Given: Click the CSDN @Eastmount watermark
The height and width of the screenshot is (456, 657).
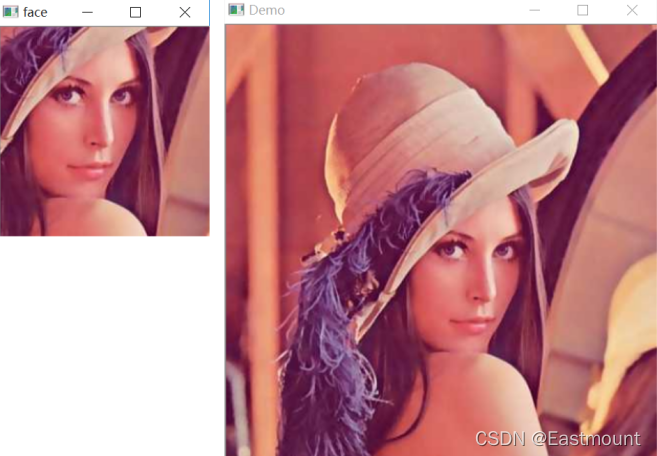Looking at the screenshot, I should pos(558,439).
